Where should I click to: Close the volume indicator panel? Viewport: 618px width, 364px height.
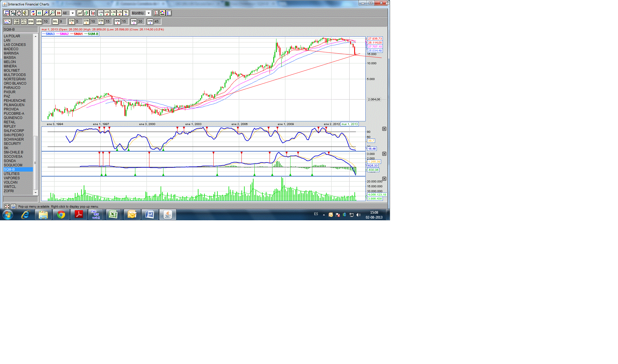[384, 179]
